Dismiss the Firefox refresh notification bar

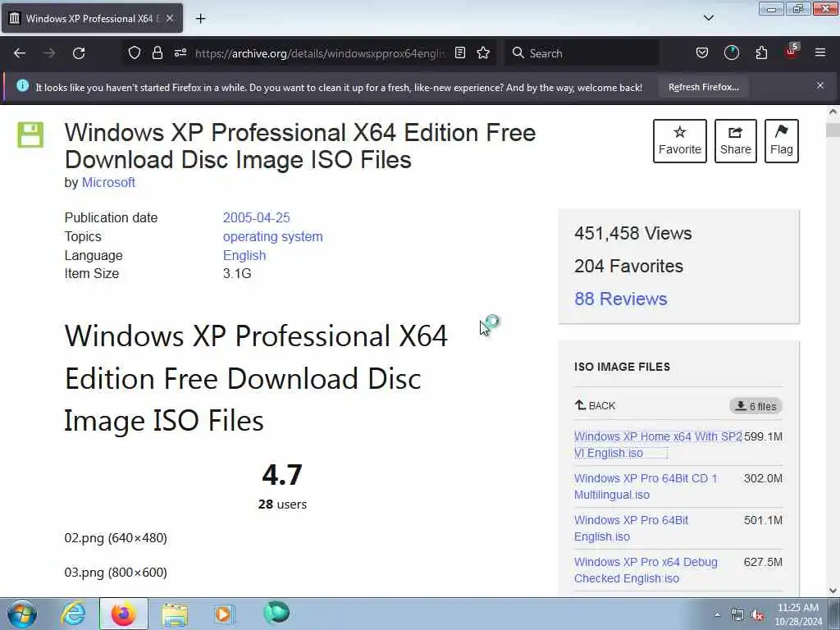820,85
